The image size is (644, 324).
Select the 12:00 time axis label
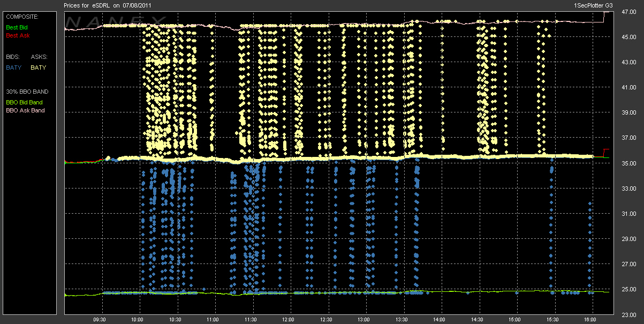pyautogui.click(x=289, y=320)
